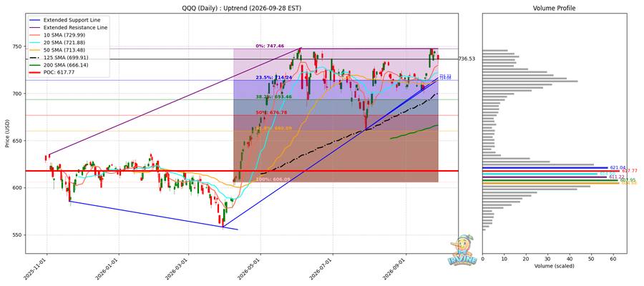Click the "30" tick on the volume axis

click(x=547, y=259)
